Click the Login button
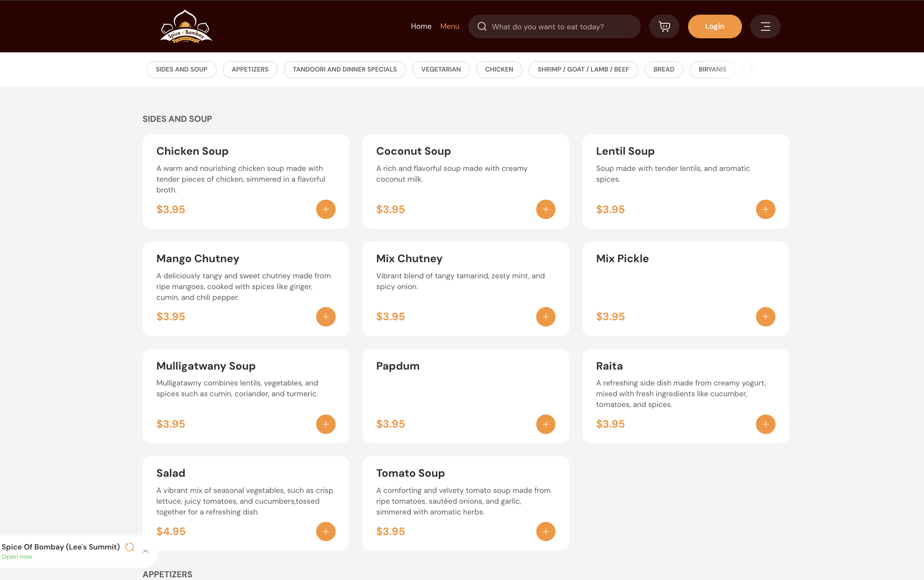 point(714,26)
